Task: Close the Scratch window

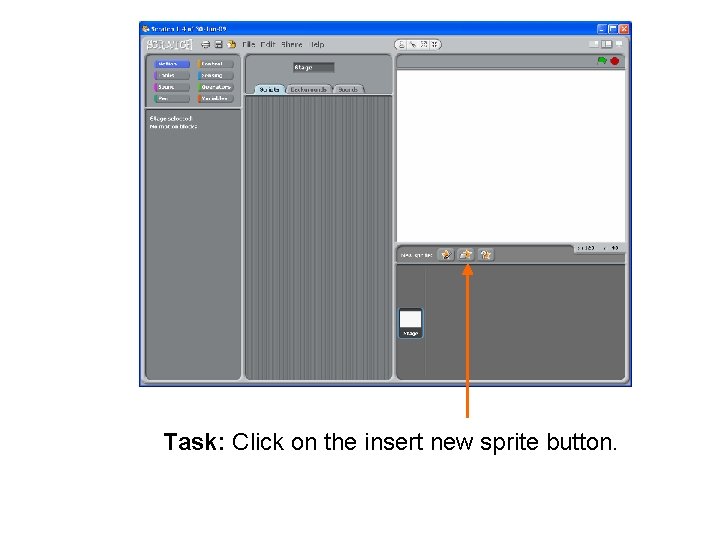Action: pos(624,29)
